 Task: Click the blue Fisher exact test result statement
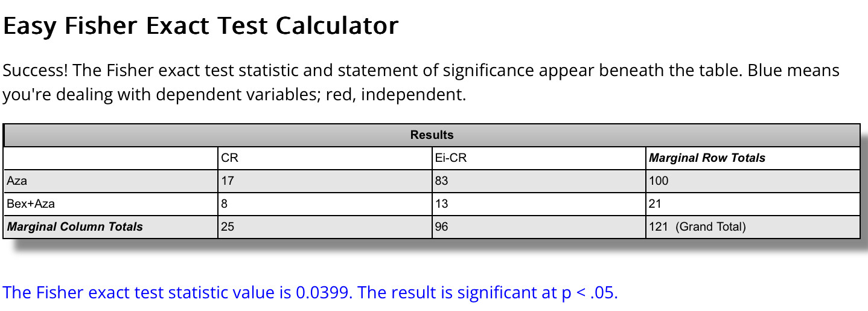[310, 293]
